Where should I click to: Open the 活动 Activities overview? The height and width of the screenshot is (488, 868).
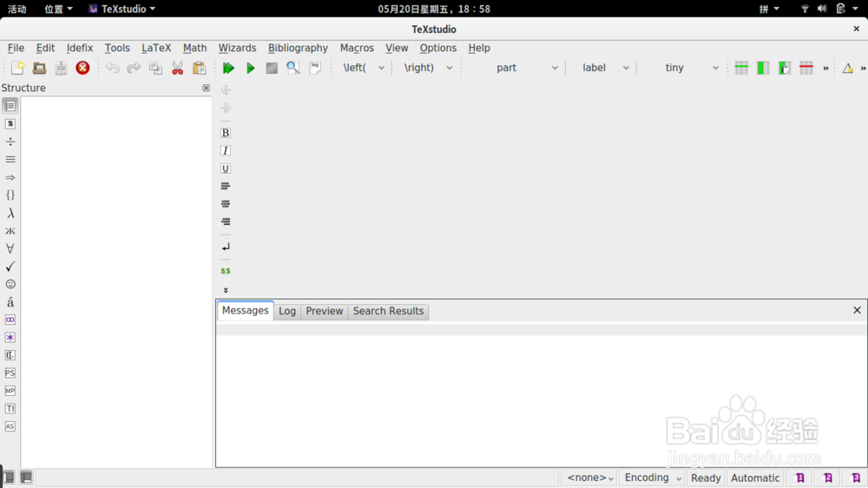pos(16,9)
